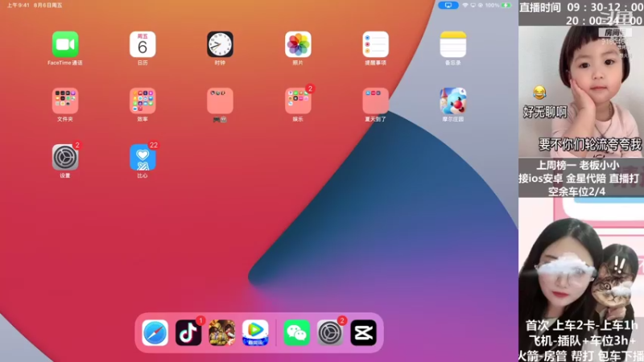Tap the Wi-Fi status icon

(x=465, y=6)
